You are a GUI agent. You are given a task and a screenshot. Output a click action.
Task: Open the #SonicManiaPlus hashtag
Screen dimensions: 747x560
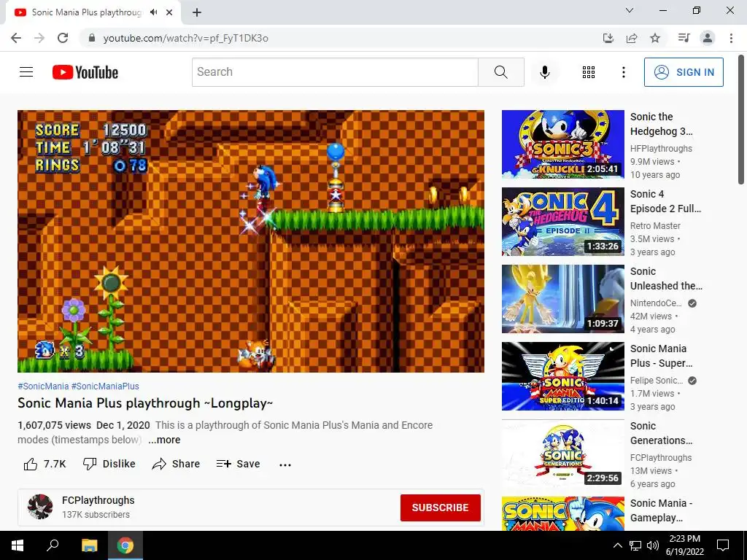pos(105,386)
